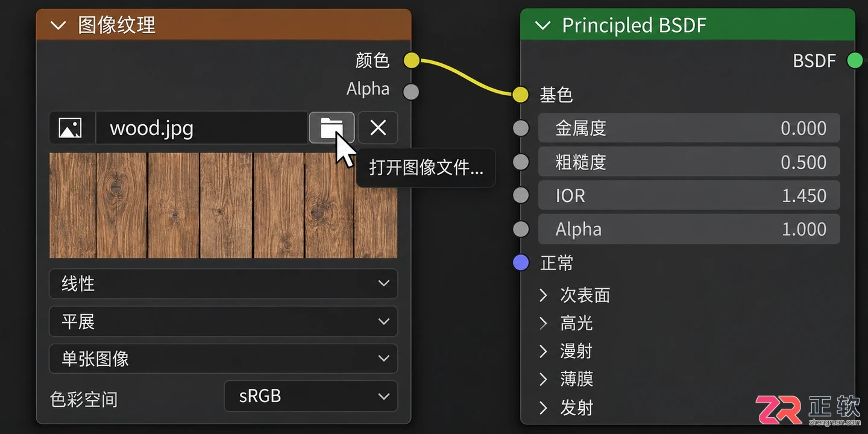Click the green BSDF output socket
Image resolution: width=868 pixels, height=434 pixels.
855,60
